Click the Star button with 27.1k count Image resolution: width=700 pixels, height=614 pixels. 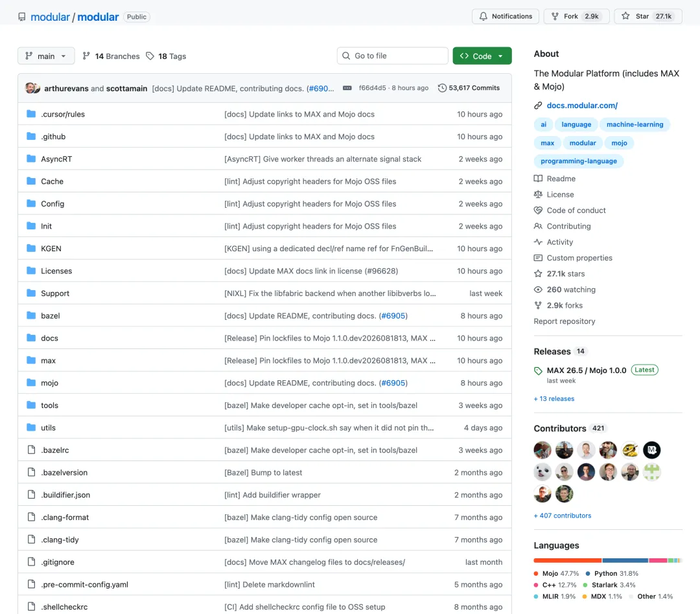647,16
